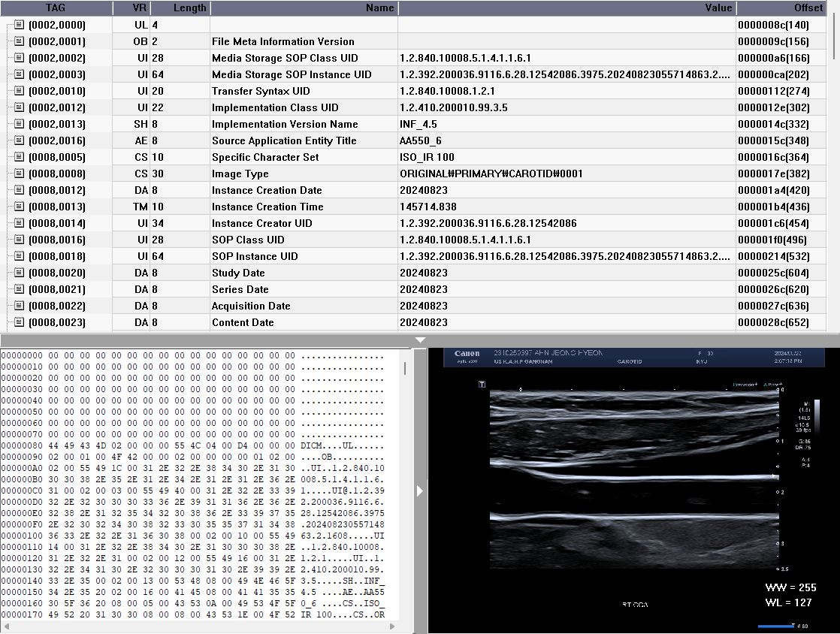Select the SOP Class UID name cell
Screen dimensions: 840x634
[x=248, y=240]
